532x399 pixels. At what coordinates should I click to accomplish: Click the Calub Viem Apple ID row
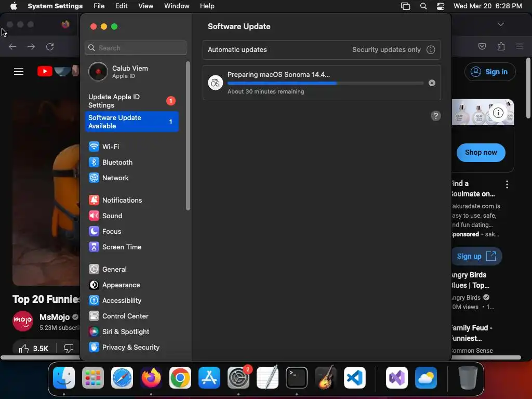(131, 72)
